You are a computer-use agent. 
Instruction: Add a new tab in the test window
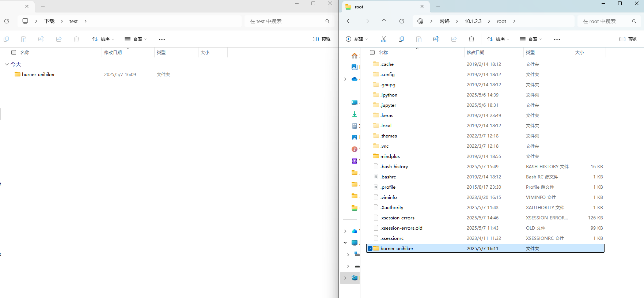[x=43, y=7]
